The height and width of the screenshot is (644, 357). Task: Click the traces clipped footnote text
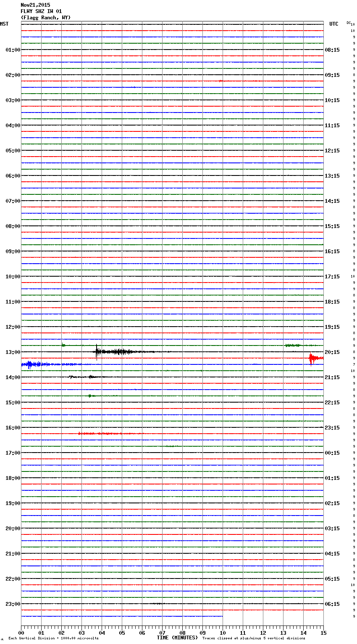tap(254, 638)
